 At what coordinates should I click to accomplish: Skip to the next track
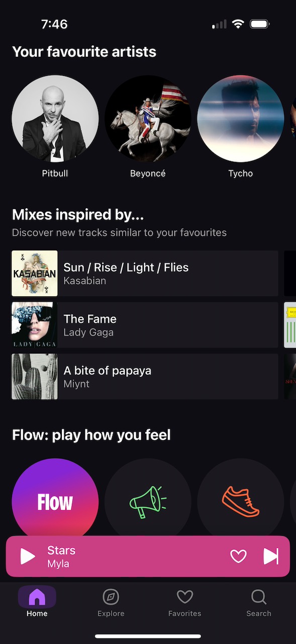tap(271, 556)
